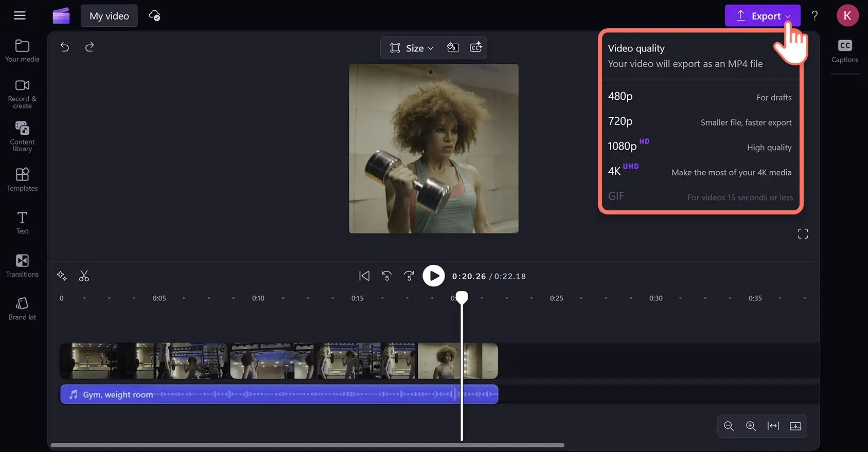Skip to the start of the video
The image size is (868, 452).
pyautogui.click(x=364, y=276)
